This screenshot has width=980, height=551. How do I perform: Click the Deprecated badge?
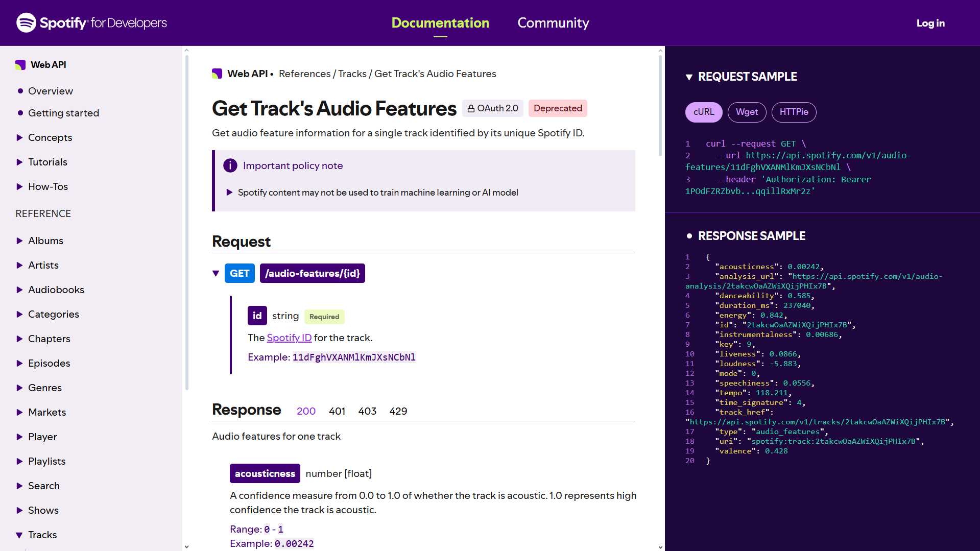point(558,108)
